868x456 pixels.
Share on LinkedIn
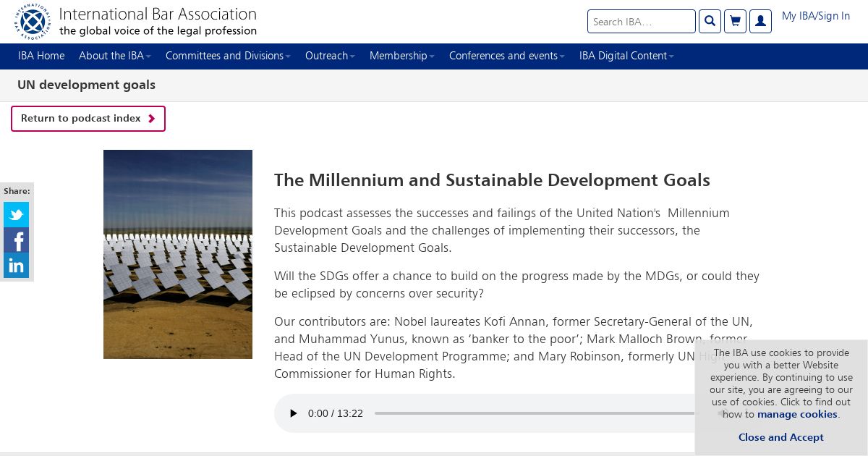tap(16, 265)
